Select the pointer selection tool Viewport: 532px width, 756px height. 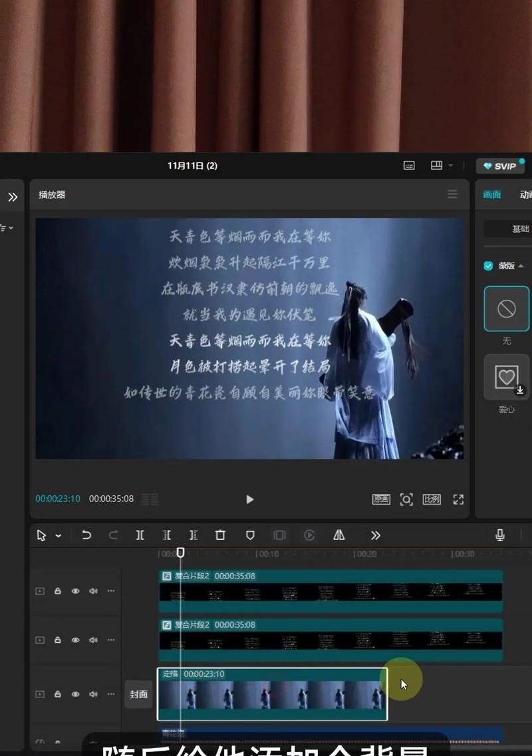[41, 535]
